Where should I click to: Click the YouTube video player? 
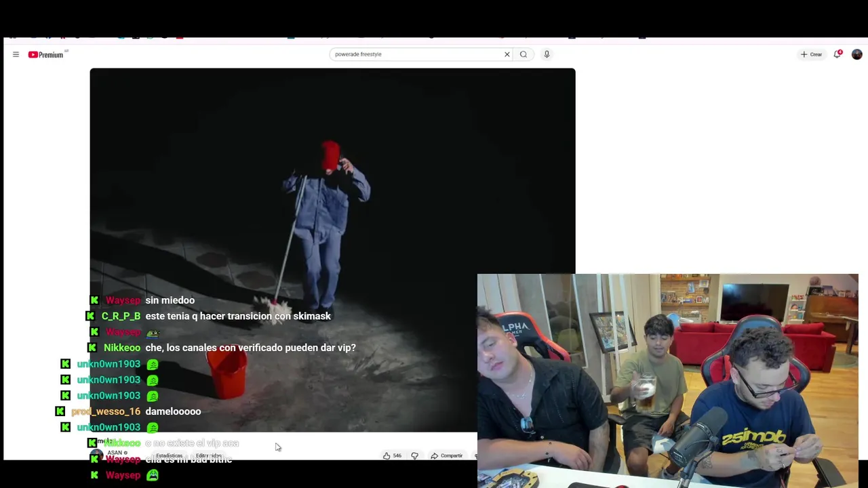click(332, 249)
